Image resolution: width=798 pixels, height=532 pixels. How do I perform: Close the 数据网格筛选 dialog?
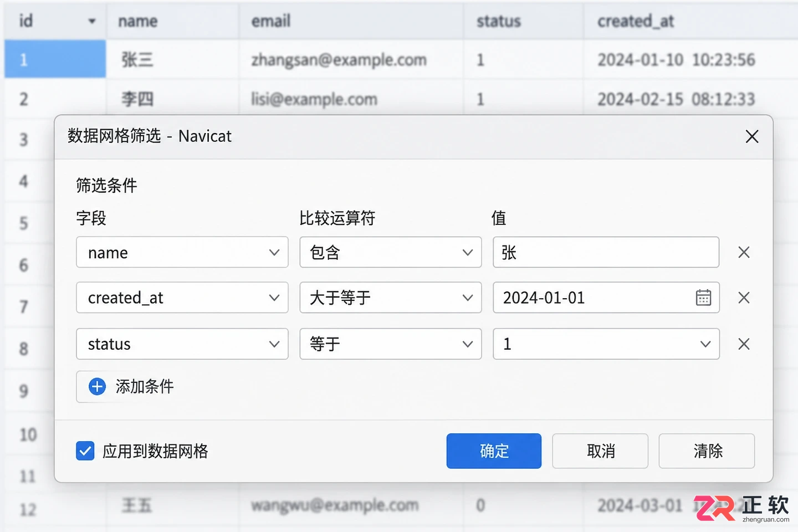coord(752,136)
